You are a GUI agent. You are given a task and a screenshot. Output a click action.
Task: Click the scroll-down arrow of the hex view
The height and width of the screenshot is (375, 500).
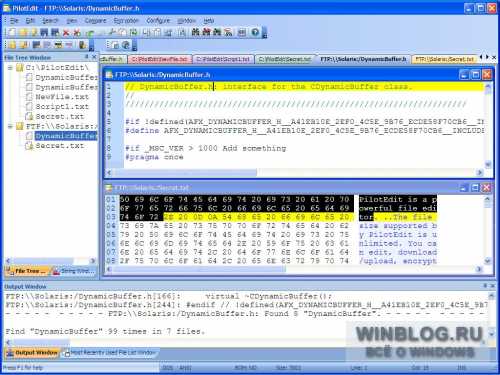coord(488,261)
